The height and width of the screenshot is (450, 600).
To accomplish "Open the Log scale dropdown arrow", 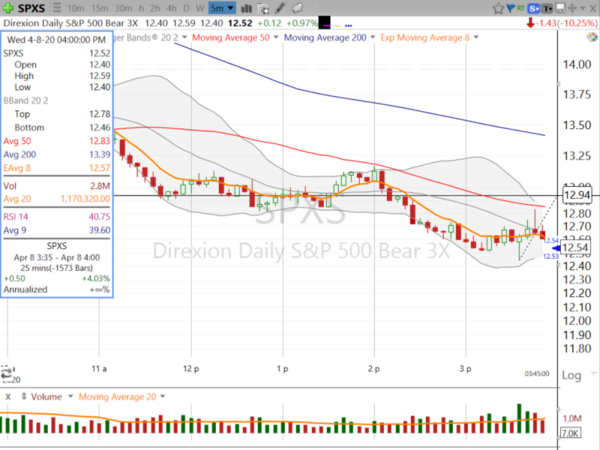I will 593,373.
